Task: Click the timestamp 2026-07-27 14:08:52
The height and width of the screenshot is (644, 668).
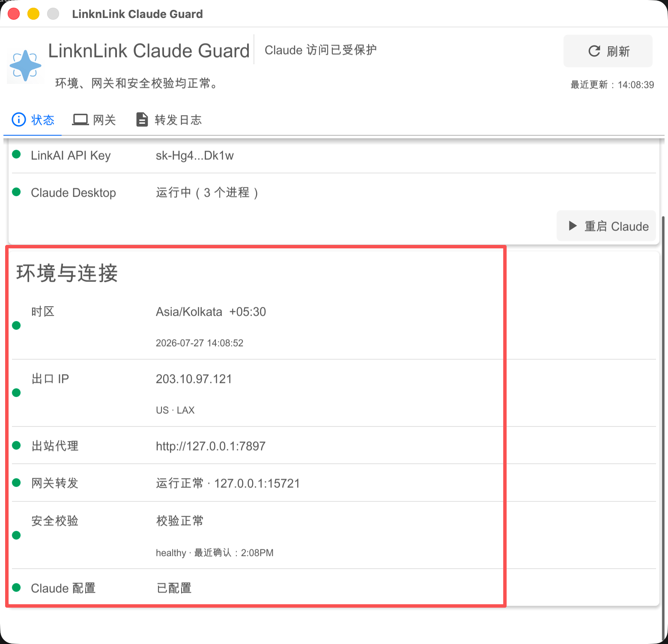Action: (x=200, y=343)
